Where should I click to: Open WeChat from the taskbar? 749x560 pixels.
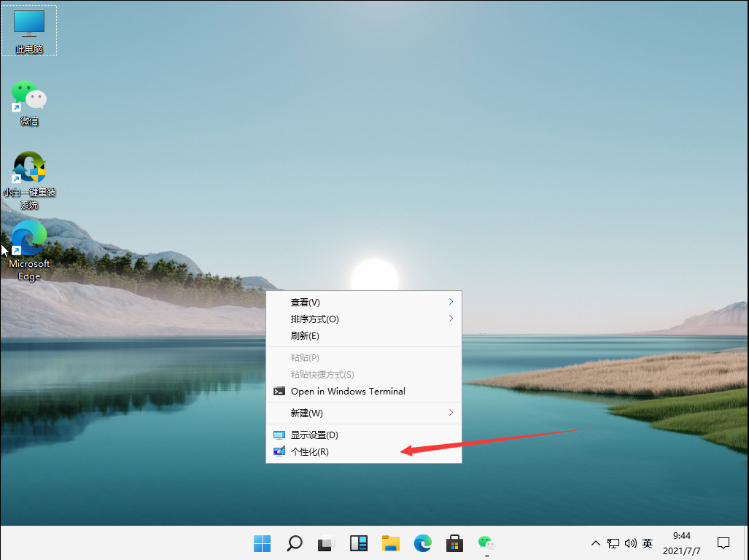click(x=486, y=543)
